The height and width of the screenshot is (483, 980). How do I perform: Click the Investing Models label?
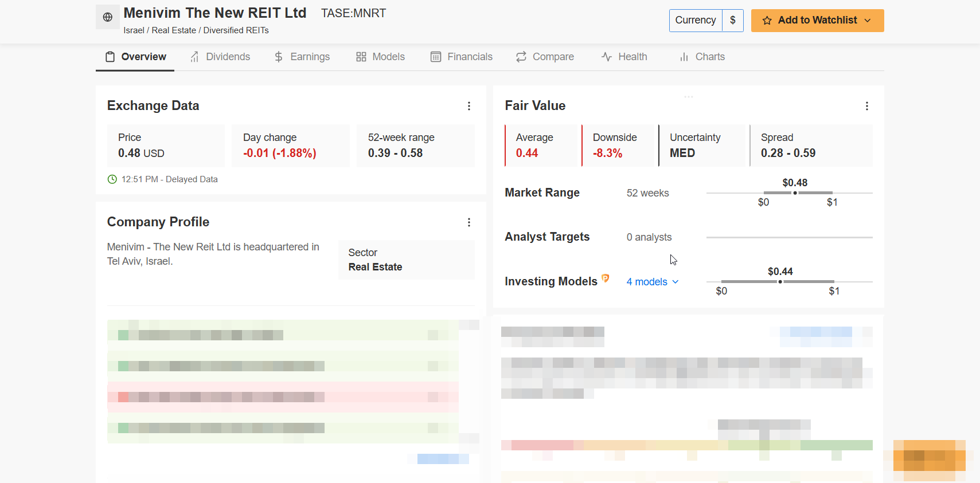pos(551,281)
